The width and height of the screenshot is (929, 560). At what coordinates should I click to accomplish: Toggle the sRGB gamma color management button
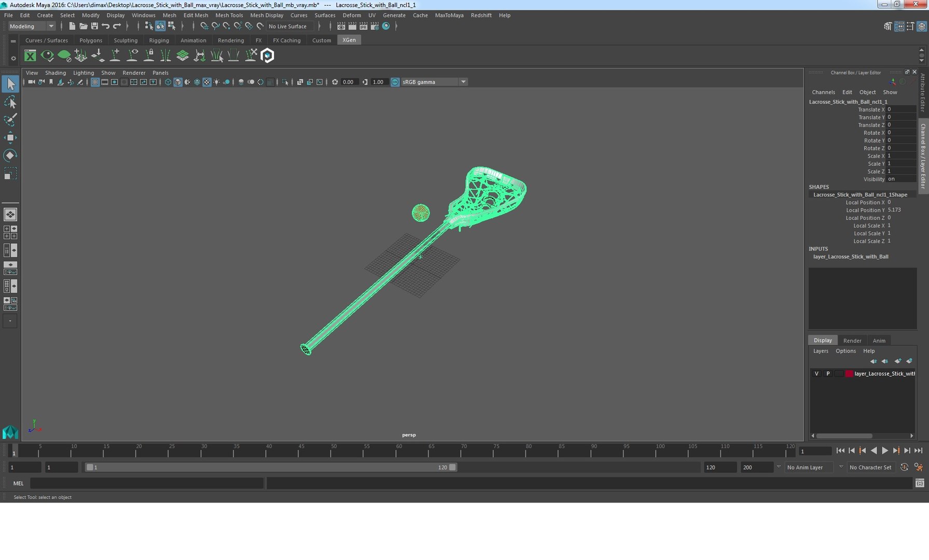[395, 82]
